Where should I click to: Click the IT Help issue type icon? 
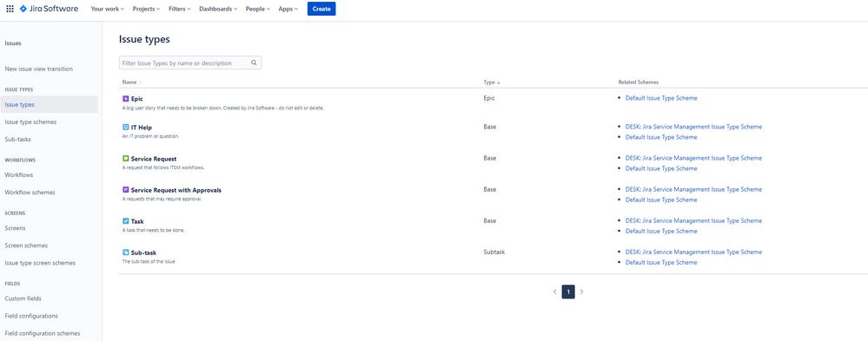click(x=125, y=128)
